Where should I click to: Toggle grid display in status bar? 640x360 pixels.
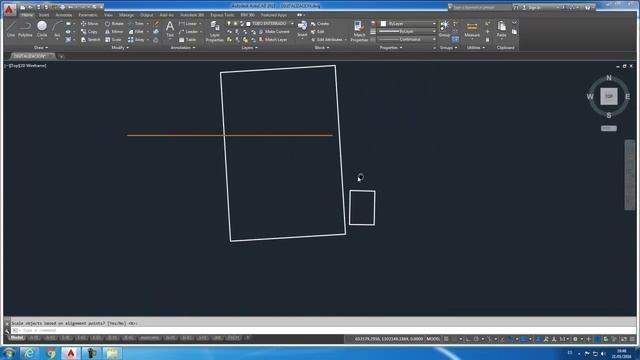point(447,339)
